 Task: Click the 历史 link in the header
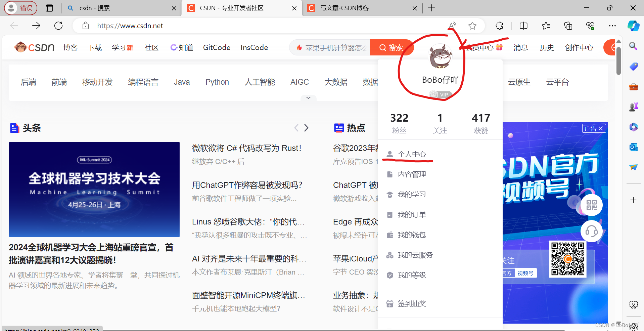click(547, 48)
